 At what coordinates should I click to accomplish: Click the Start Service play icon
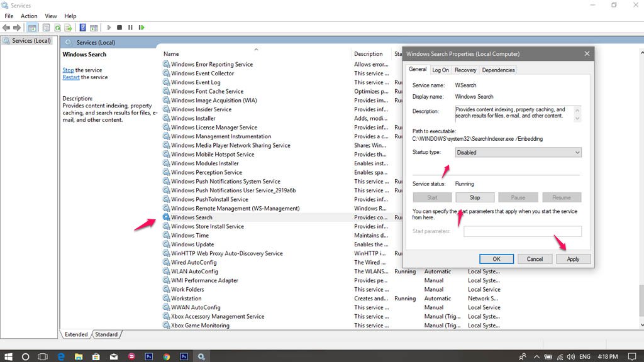click(x=109, y=28)
